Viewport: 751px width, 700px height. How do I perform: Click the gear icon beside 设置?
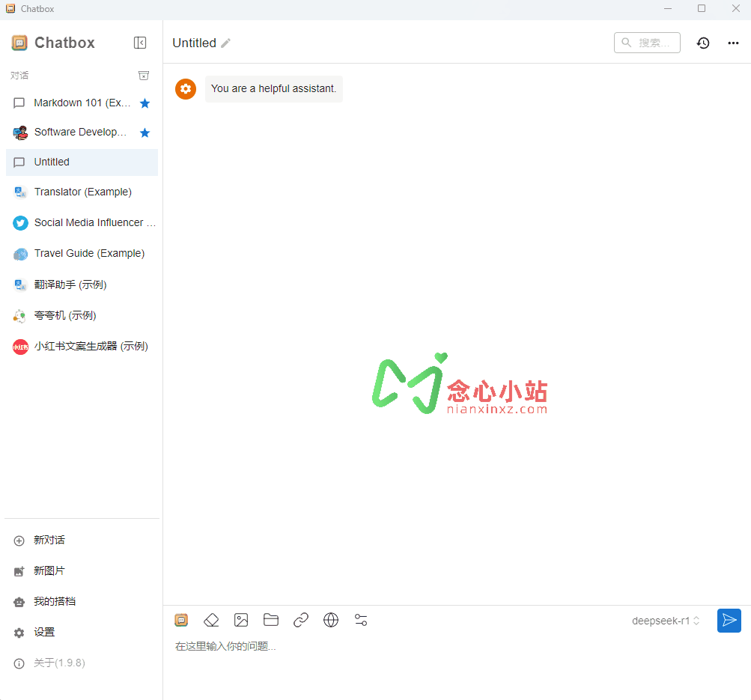click(x=19, y=633)
